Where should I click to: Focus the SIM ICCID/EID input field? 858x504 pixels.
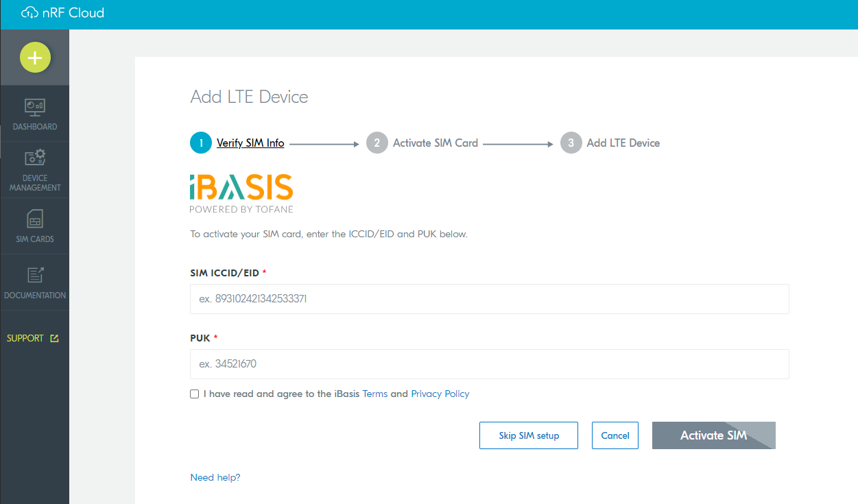point(489,299)
